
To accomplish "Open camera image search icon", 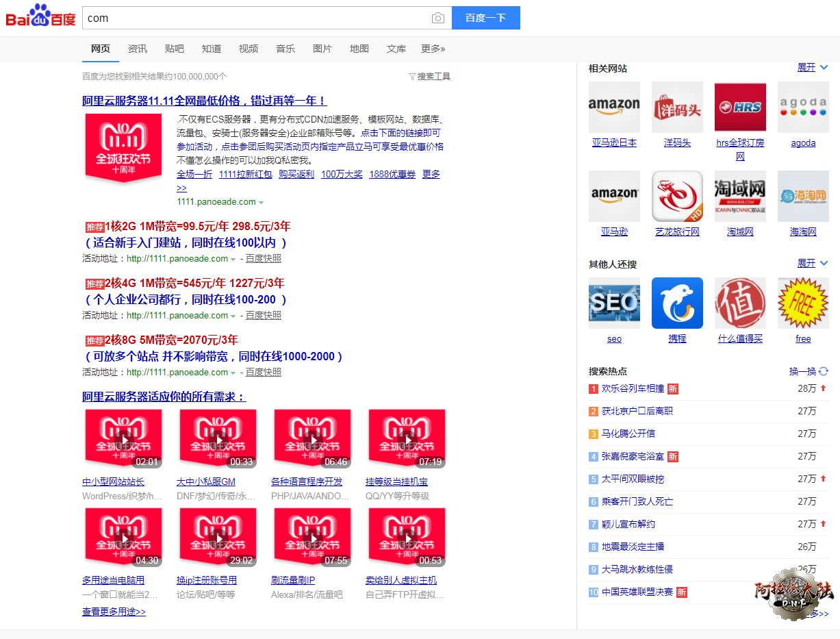I will pyautogui.click(x=438, y=18).
